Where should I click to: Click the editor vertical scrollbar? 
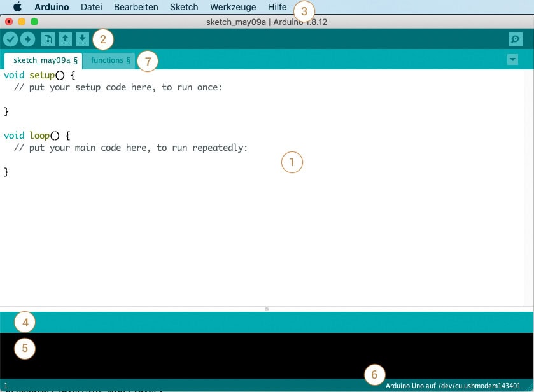[529, 187]
